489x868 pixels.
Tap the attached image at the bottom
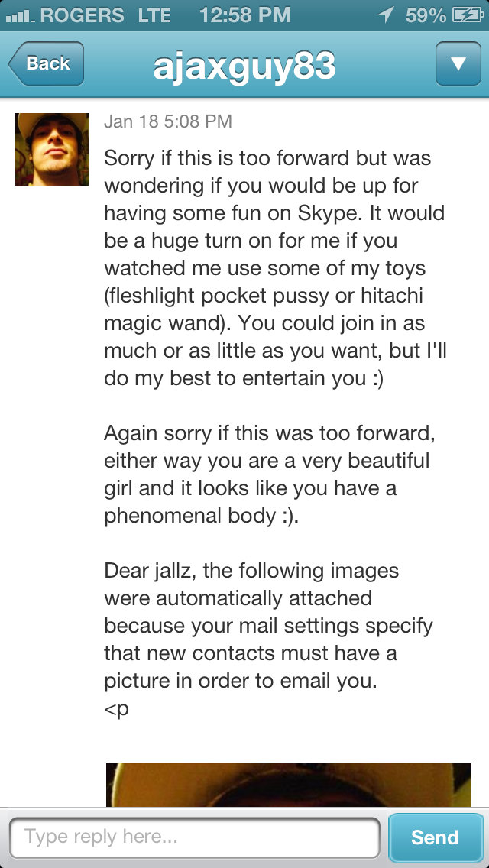tap(289, 783)
